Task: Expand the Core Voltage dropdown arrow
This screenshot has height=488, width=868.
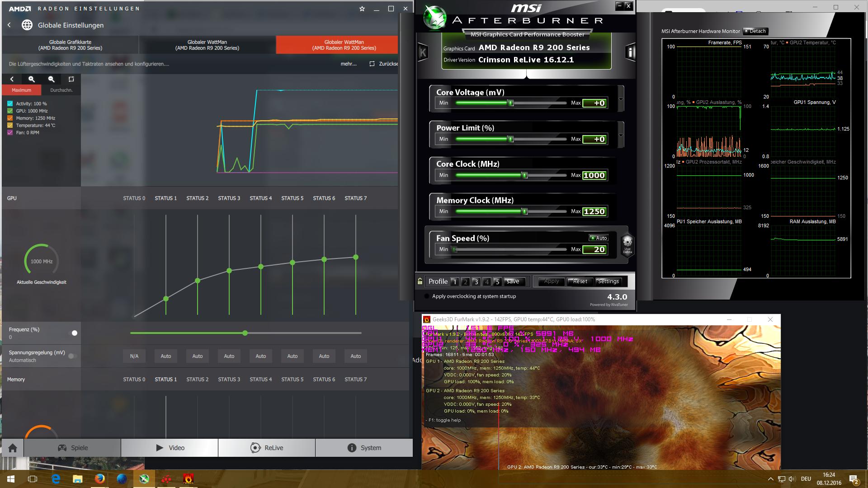Action: (x=621, y=99)
